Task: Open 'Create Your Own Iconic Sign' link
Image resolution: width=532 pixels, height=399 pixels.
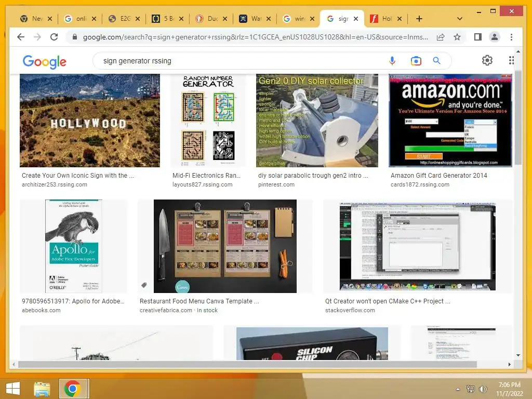Action: pos(78,176)
